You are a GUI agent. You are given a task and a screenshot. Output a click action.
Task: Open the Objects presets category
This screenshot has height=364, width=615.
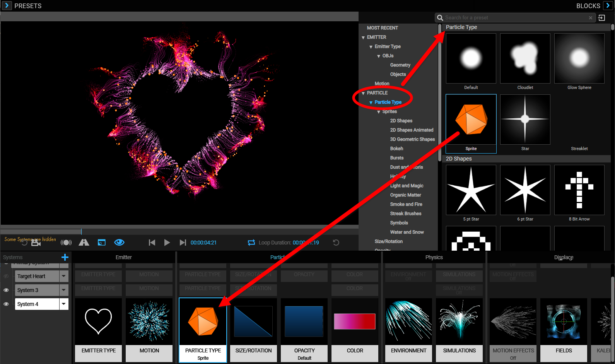398,74
